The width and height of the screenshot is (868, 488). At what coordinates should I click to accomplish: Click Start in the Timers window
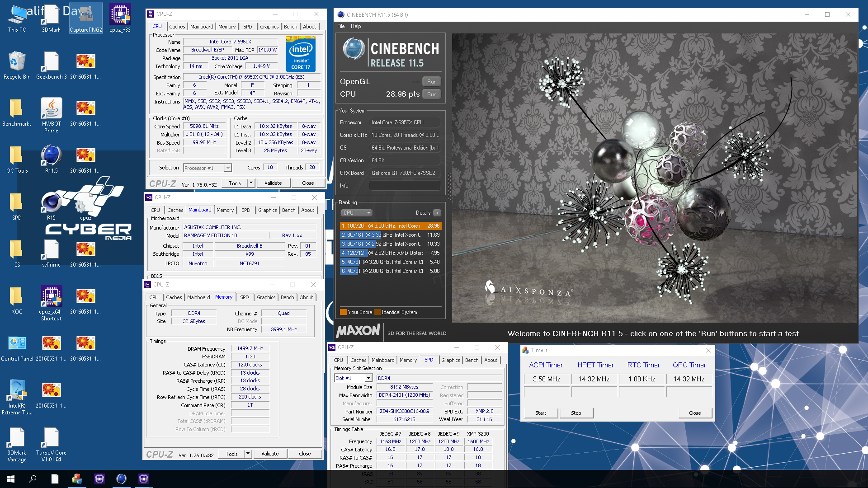point(541,413)
